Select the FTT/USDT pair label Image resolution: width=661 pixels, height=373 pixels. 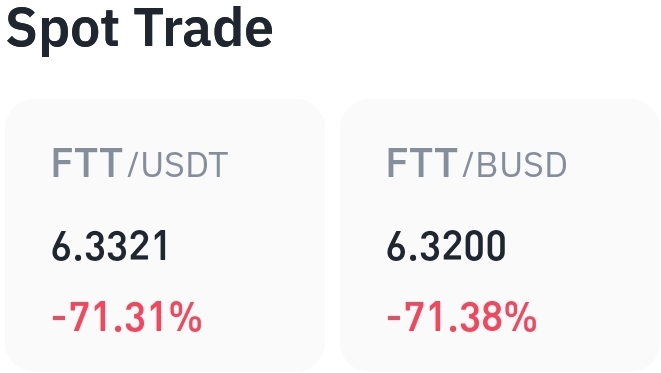pos(140,164)
